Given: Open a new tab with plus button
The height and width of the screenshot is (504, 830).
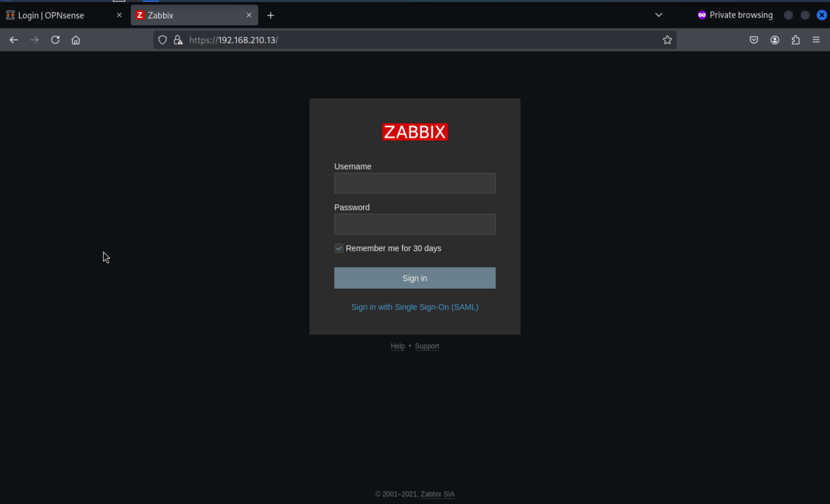Looking at the screenshot, I should (271, 16).
